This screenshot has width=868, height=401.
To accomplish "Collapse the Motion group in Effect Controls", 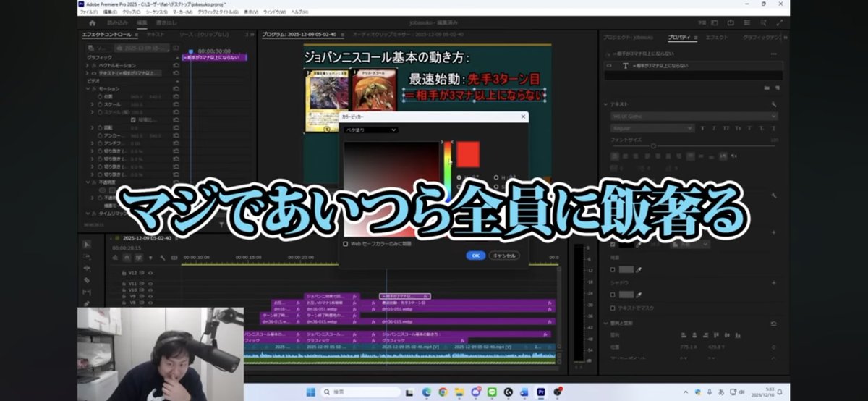I will (x=88, y=88).
